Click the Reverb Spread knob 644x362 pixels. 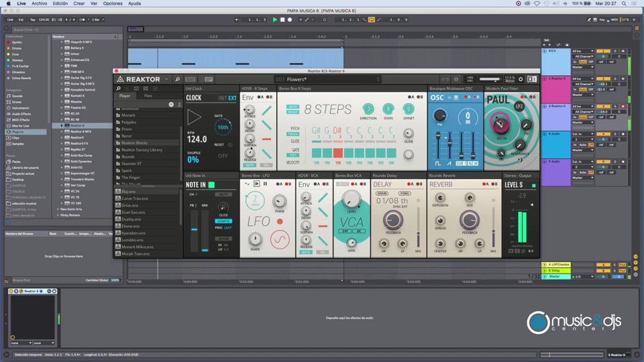click(440, 221)
